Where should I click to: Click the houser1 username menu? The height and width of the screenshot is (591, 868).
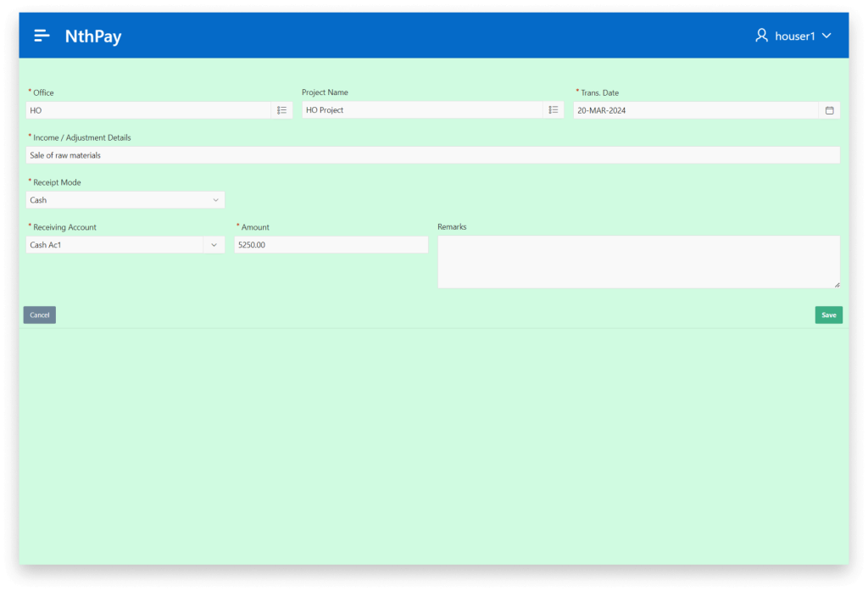794,36
